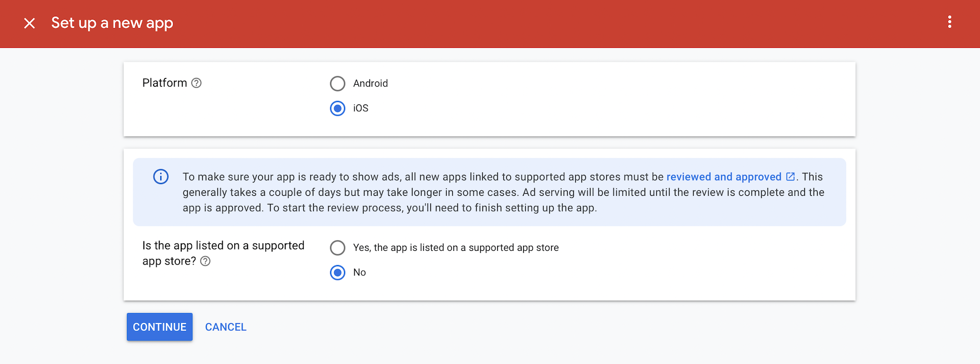Click external link icon after 'reviewed and approved'
Image resolution: width=980 pixels, height=364 pixels.
[x=790, y=177]
